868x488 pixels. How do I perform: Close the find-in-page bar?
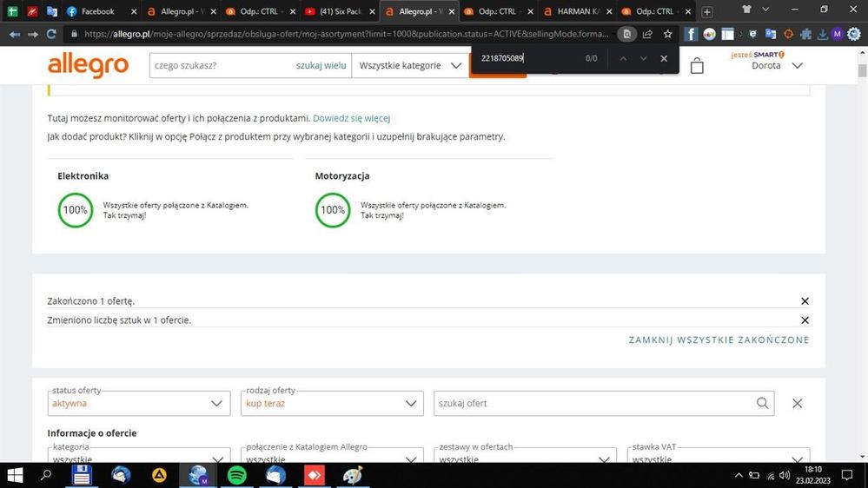tap(664, 58)
